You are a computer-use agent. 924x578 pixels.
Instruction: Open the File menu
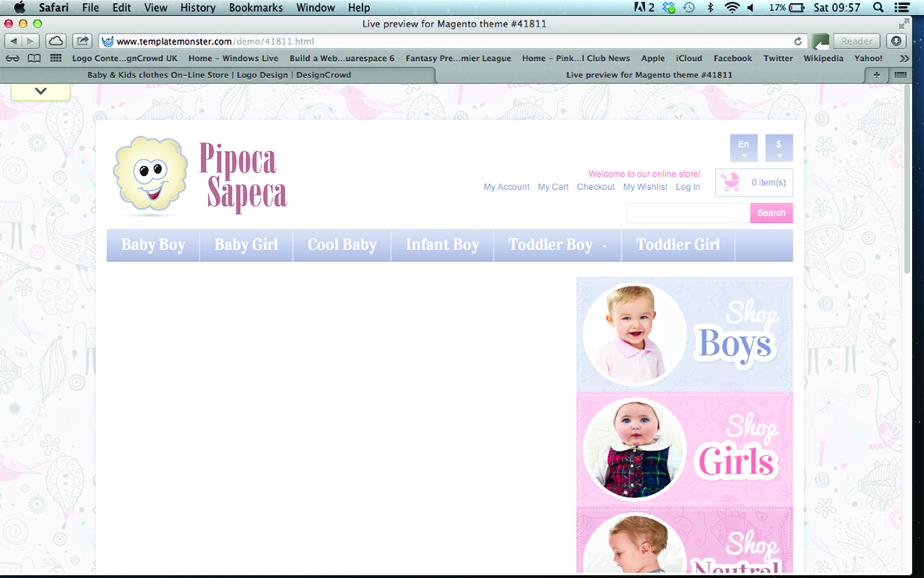click(x=90, y=8)
